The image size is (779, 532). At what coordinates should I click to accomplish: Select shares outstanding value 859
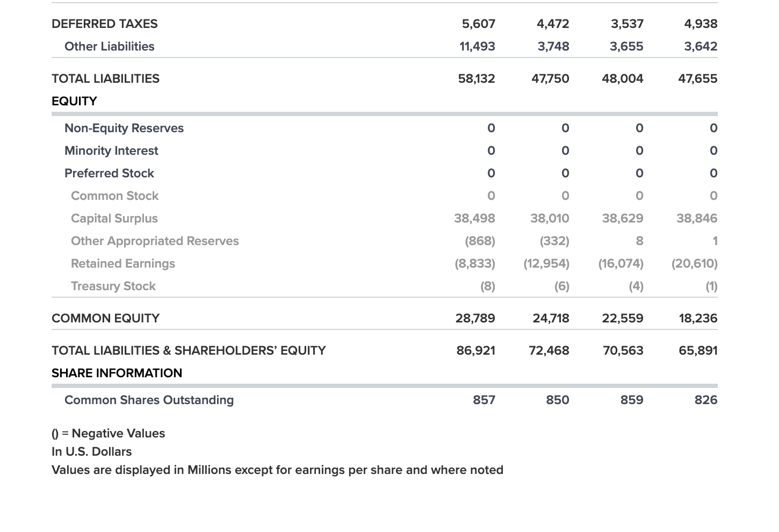point(632,400)
